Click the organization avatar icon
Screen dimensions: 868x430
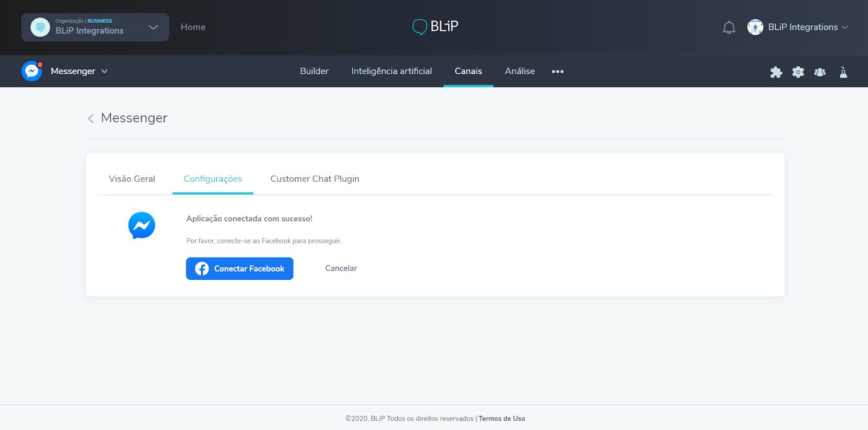40,27
